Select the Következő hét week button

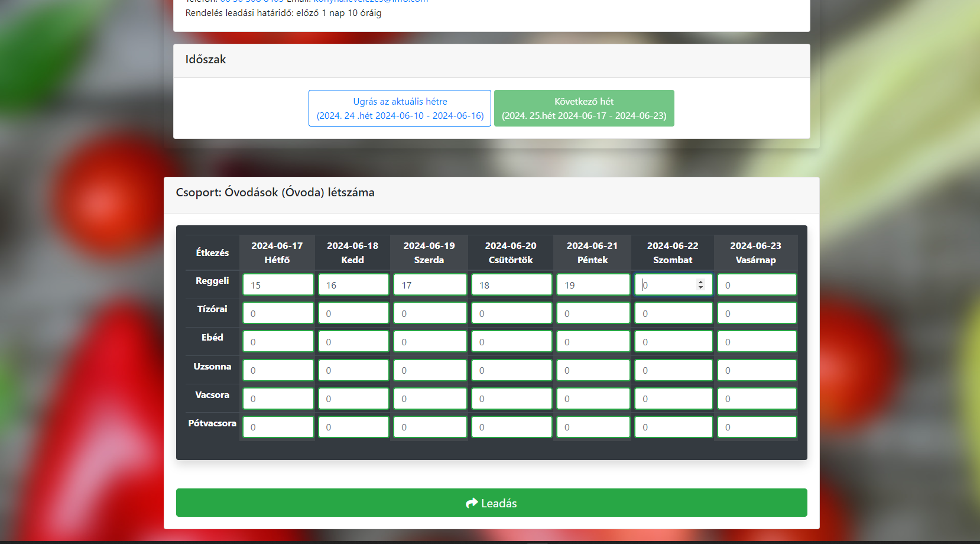tap(584, 108)
